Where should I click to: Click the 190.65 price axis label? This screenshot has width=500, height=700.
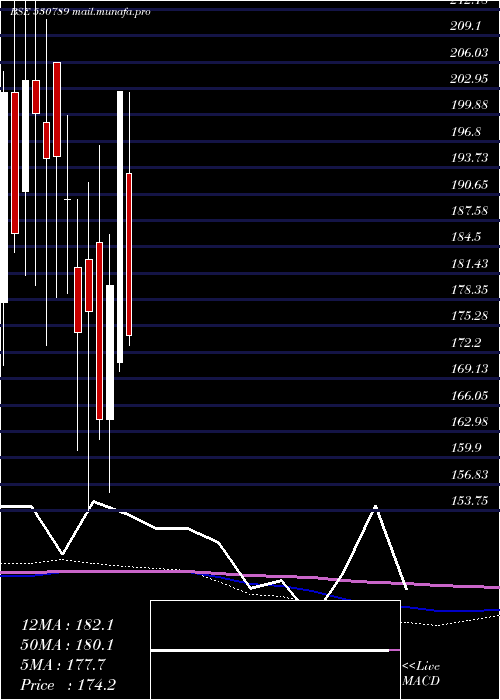[470, 184]
